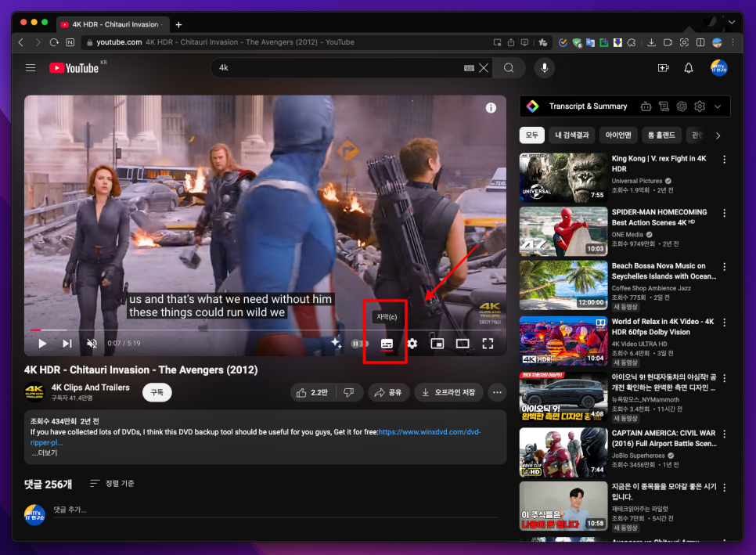Click the sparkle AI icon in player
756x555 pixels.
[336, 343]
